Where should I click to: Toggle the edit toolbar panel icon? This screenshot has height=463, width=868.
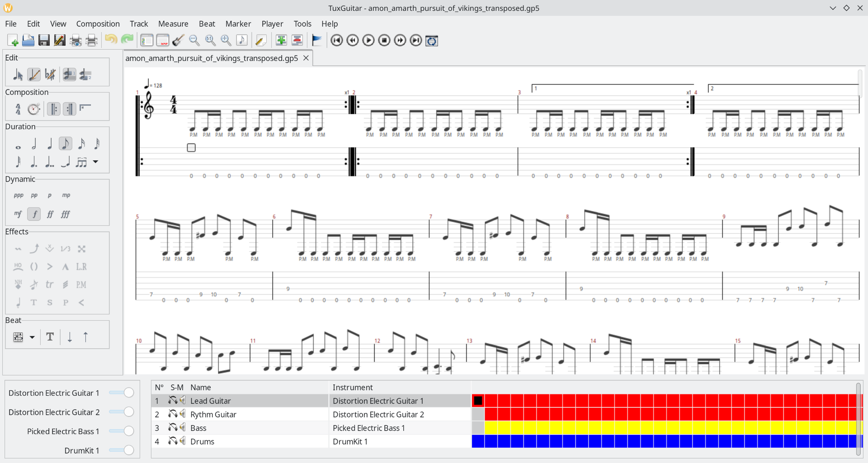coord(147,41)
